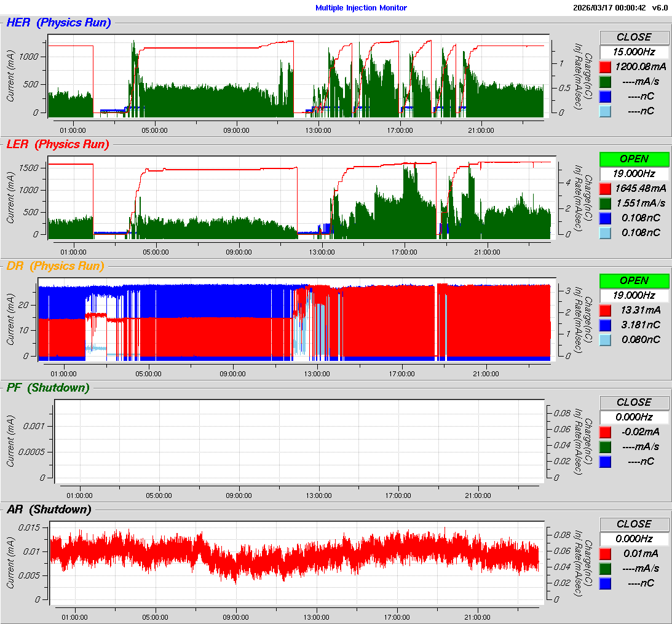The width and height of the screenshot is (672, 624).
Task: Click the AR CLOSE status button
Action: pos(634,524)
